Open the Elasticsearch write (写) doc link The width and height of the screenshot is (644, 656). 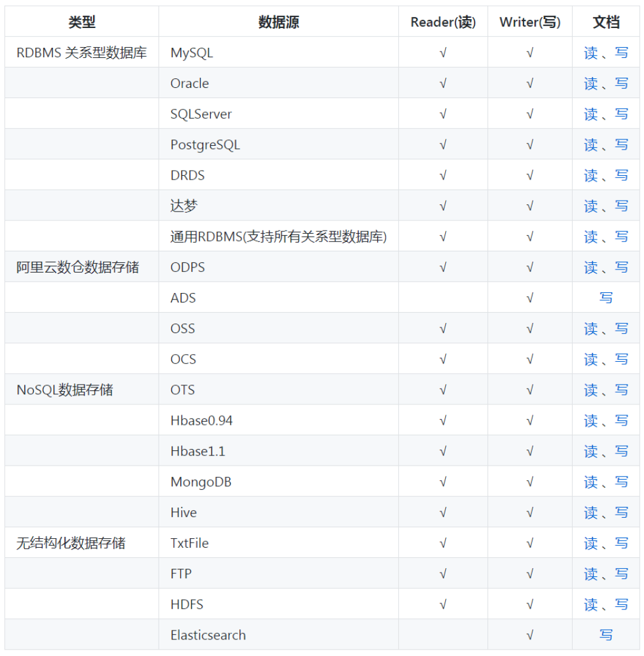click(x=606, y=635)
